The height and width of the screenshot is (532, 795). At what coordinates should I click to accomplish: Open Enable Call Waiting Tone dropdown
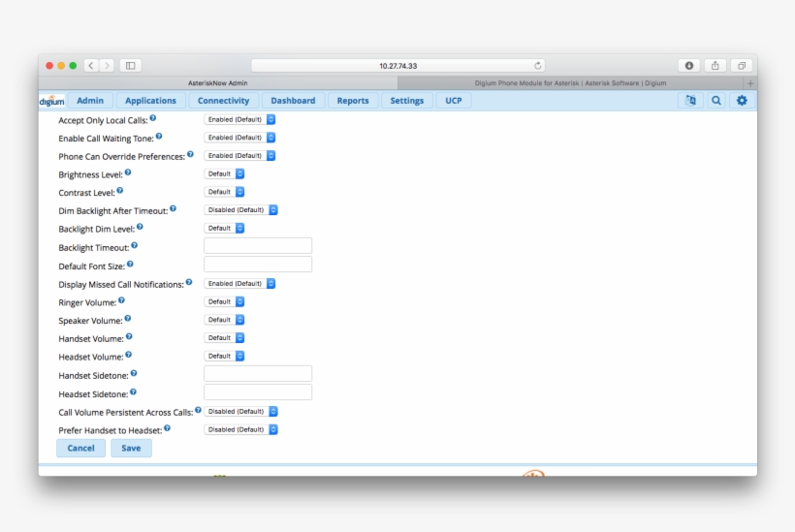[x=239, y=138]
